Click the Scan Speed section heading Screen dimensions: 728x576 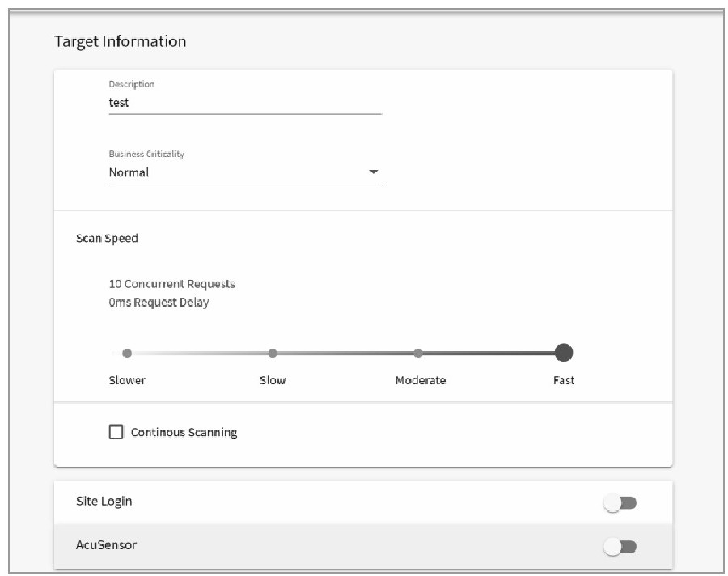[107, 239]
